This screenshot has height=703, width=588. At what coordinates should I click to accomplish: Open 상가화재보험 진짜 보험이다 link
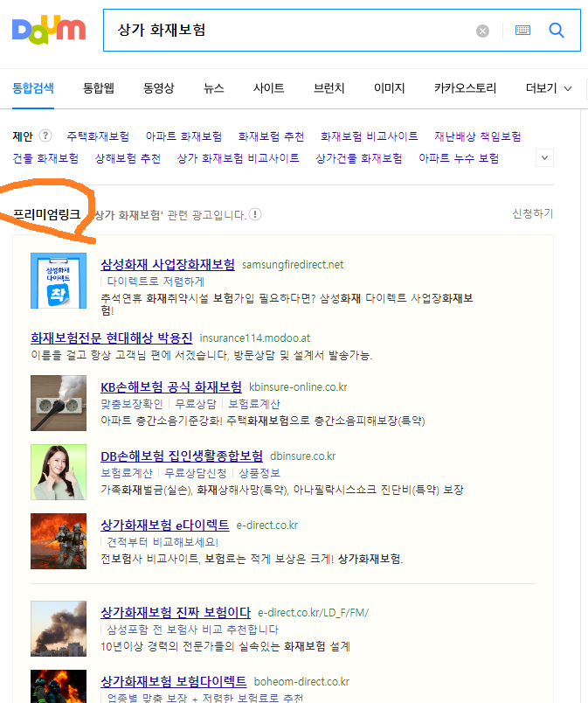pos(176,612)
